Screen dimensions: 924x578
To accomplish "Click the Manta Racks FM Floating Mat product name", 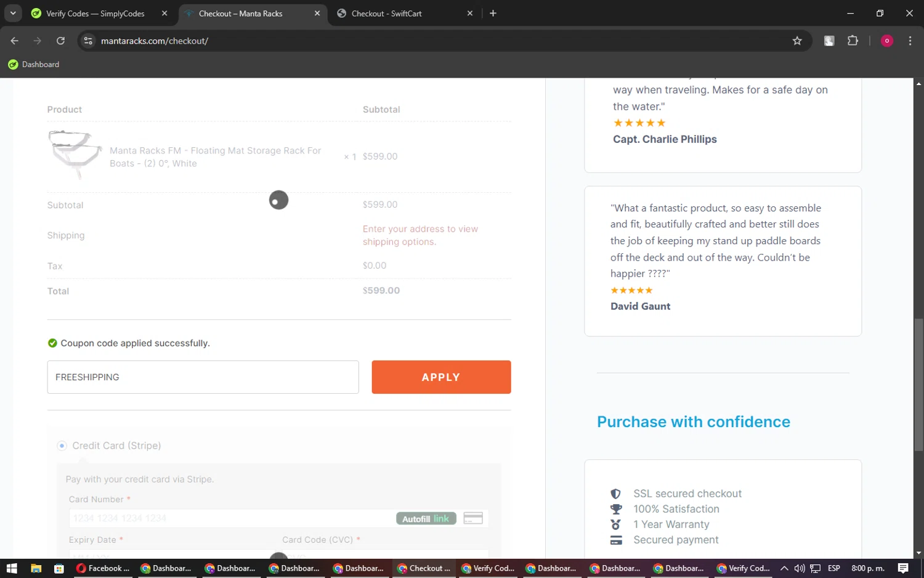I will (215, 157).
